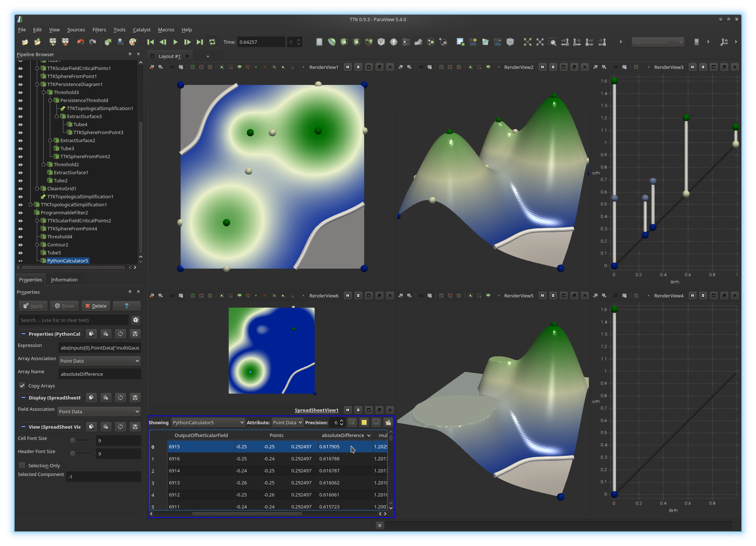Click the Undo arrow icon
The height and width of the screenshot is (546, 756).
80,42
